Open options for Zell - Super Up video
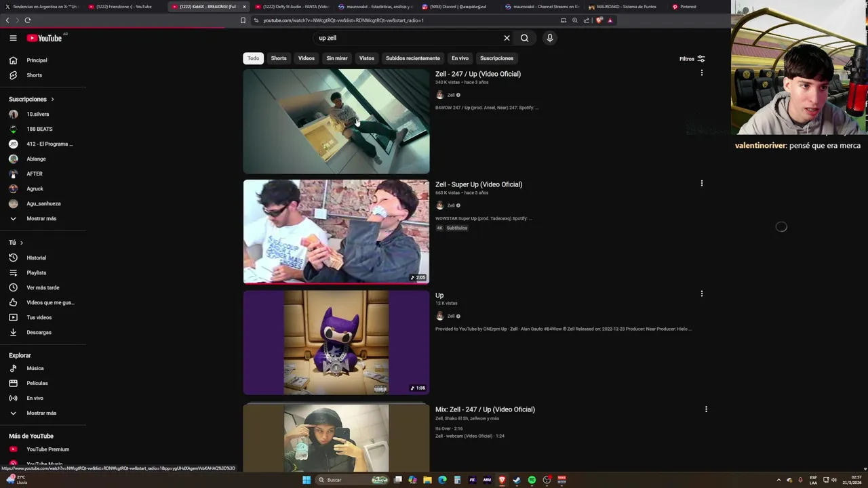 click(701, 183)
